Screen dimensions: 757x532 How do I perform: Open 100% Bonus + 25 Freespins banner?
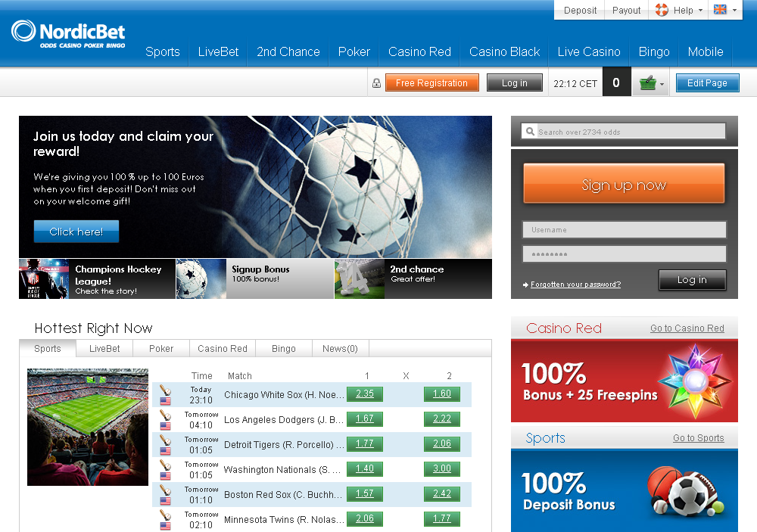[625, 381]
